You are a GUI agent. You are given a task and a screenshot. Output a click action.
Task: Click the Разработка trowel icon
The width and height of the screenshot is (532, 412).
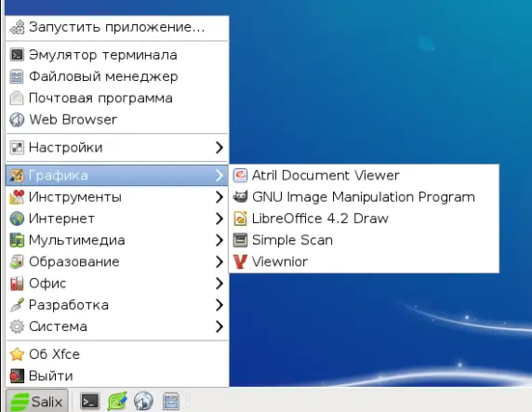click(x=17, y=305)
